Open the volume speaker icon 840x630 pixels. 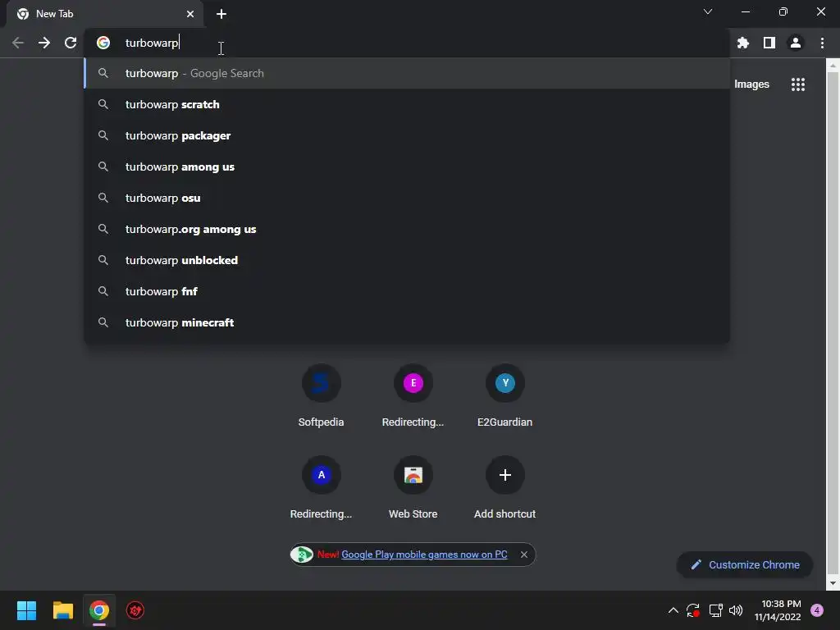736,610
